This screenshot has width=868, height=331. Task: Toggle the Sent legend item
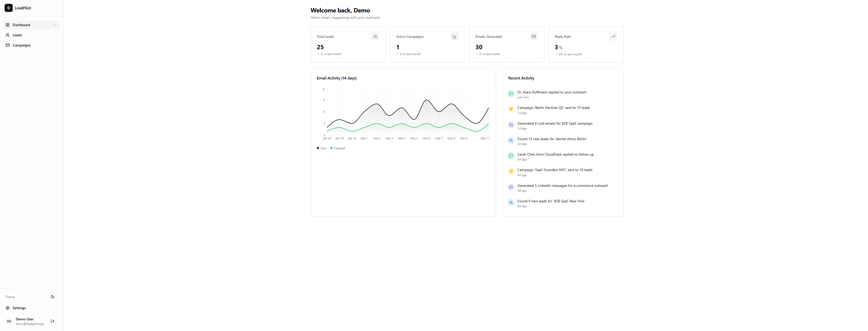pyautogui.click(x=322, y=148)
